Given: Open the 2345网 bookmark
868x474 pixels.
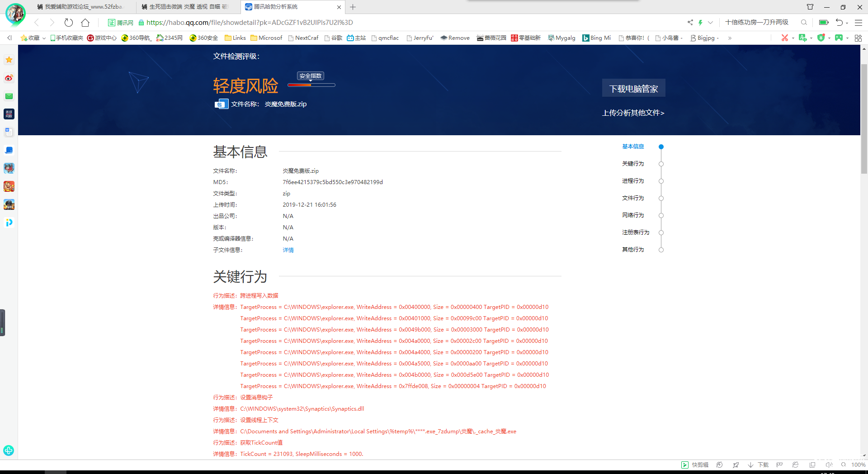Looking at the screenshot, I should 170,38.
